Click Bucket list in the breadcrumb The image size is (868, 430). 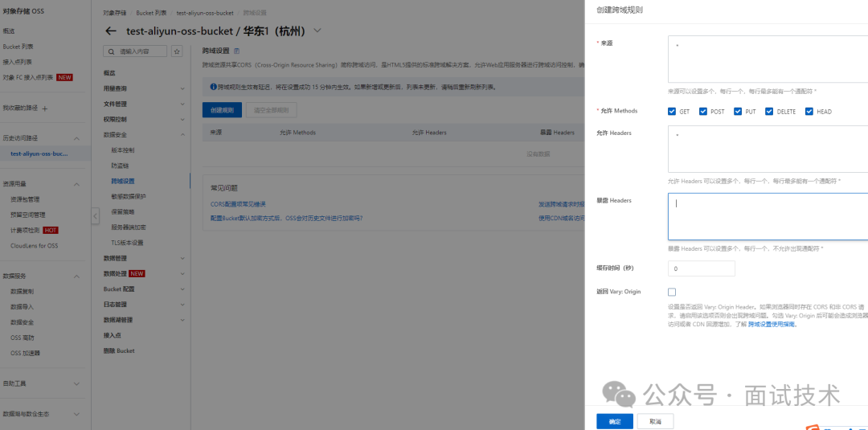click(x=152, y=12)
